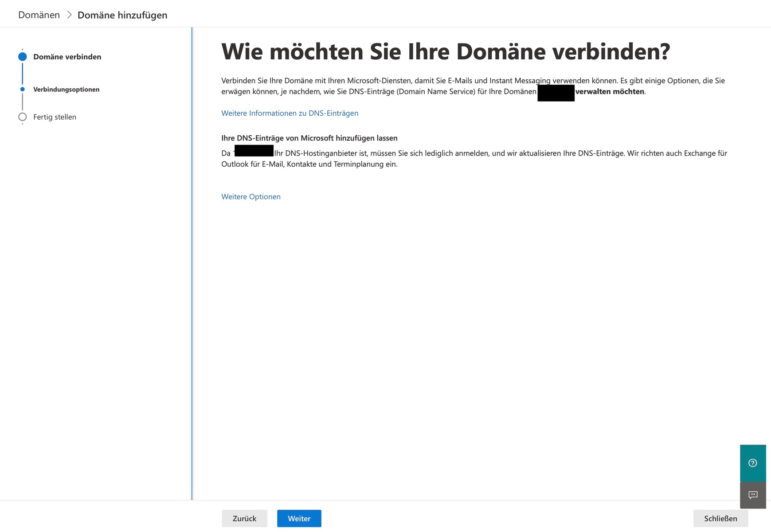771x532 pixels.
Task: Click the empty Fertig stellen step circle
Action: 23,117
